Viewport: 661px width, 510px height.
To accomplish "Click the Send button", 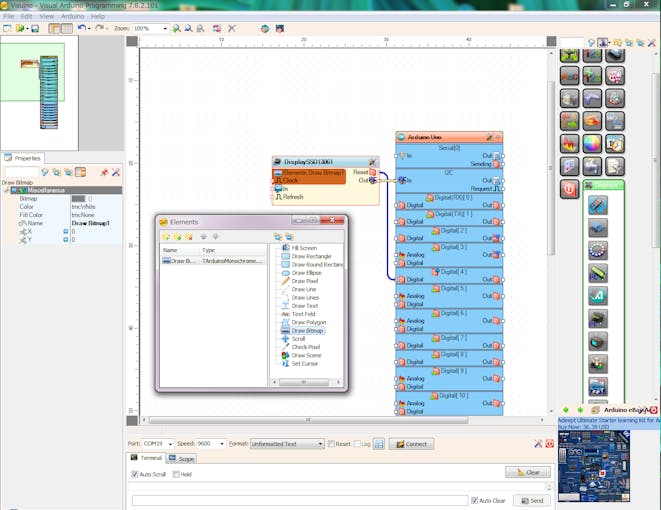I will point(532,500).
